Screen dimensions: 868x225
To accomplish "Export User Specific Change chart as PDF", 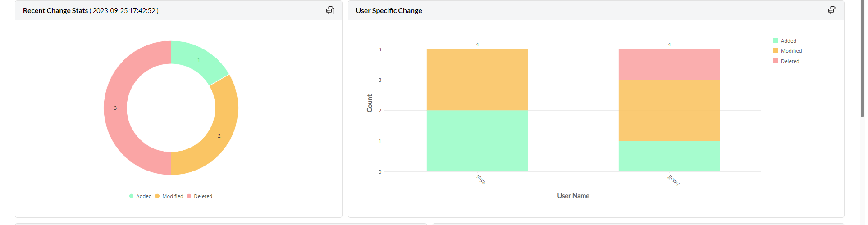I will coord(832,10).
